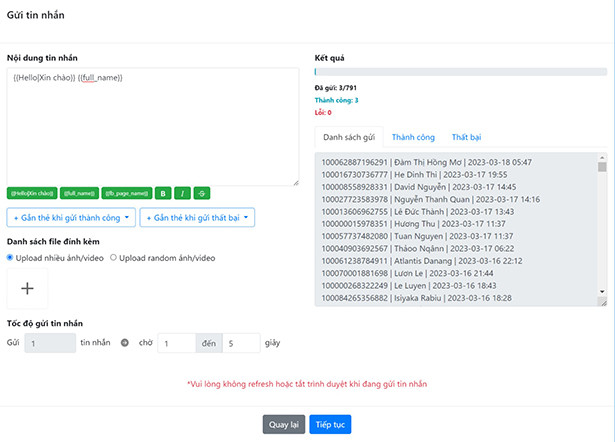Open 'Gắn thẻ khi gửi thất bại' dropdown
This screenshot has width=615, height=442.
pyautogui.click(x=197, y=218)
